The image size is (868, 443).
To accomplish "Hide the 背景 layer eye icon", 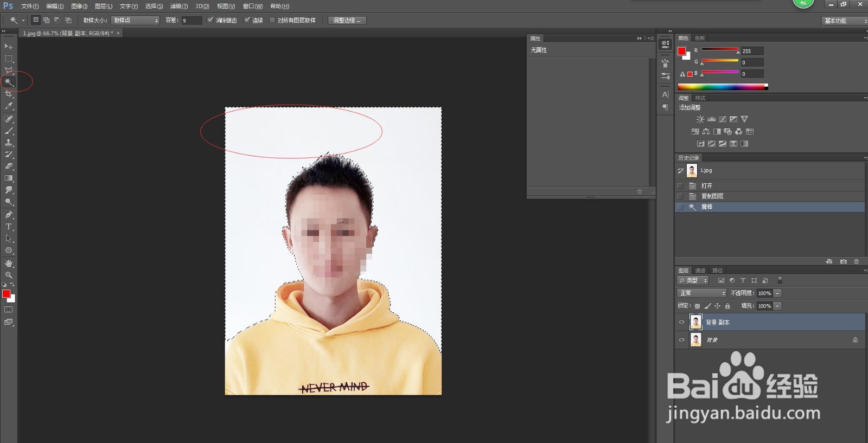I will pyautogui.click(x=681, y=340).
